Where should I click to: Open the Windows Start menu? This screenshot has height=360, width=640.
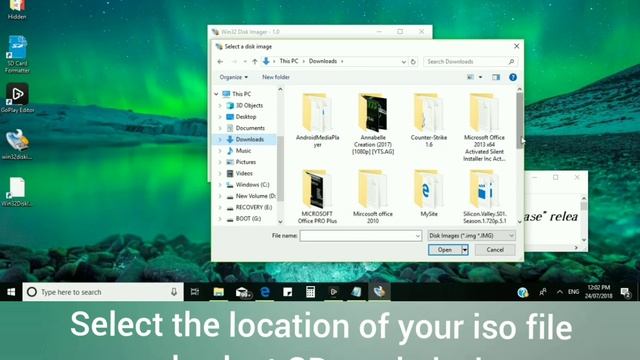(11, 292)
